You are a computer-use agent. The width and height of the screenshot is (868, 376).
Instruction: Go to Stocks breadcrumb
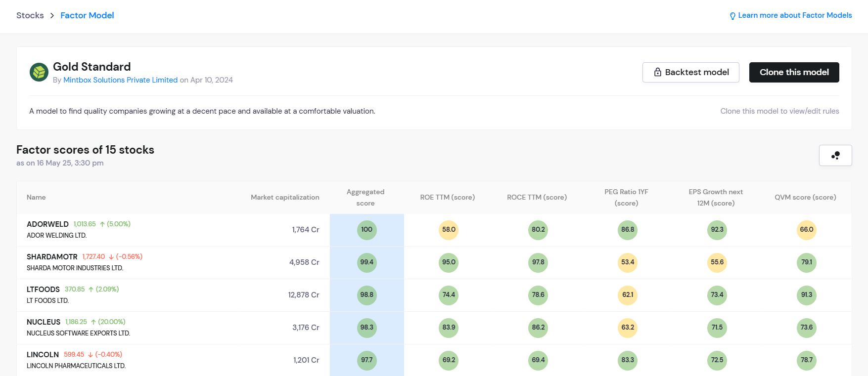tap(30, 15)
